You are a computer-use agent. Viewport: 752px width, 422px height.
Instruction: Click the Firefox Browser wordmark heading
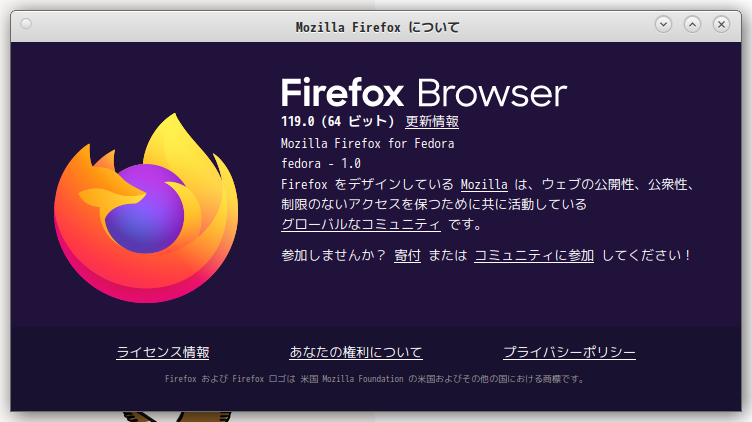[424, 93]
